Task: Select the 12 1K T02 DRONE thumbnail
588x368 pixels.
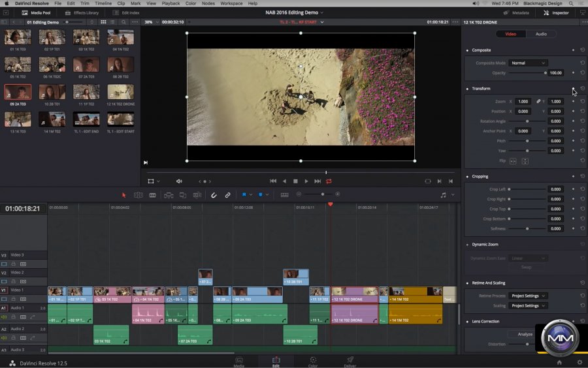Action: pyautogui.click(x=120, y=92)
